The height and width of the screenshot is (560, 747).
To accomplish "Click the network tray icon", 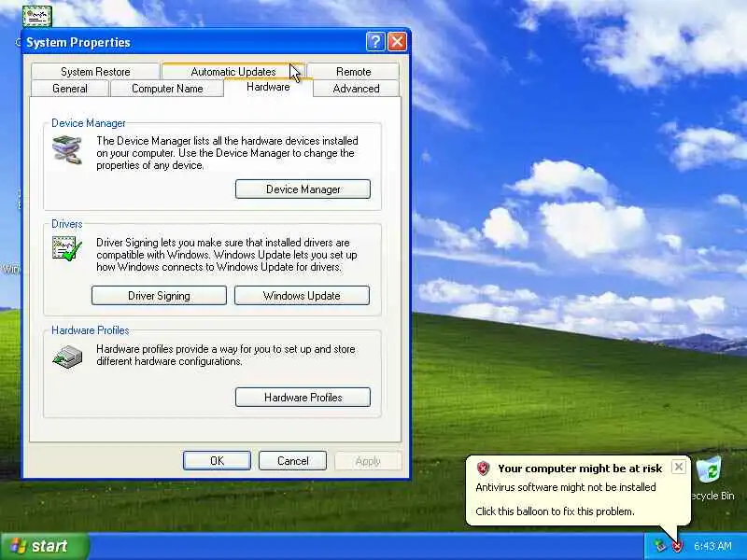I will (660, 546).
